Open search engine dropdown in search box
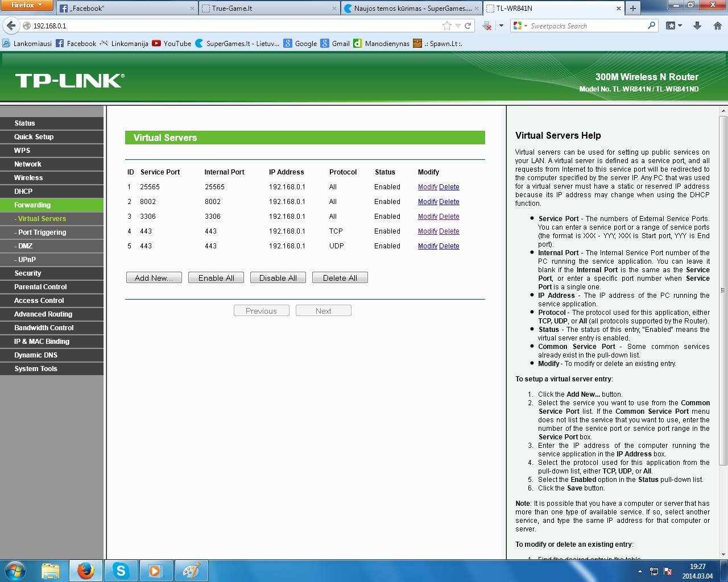 point(520,26)
